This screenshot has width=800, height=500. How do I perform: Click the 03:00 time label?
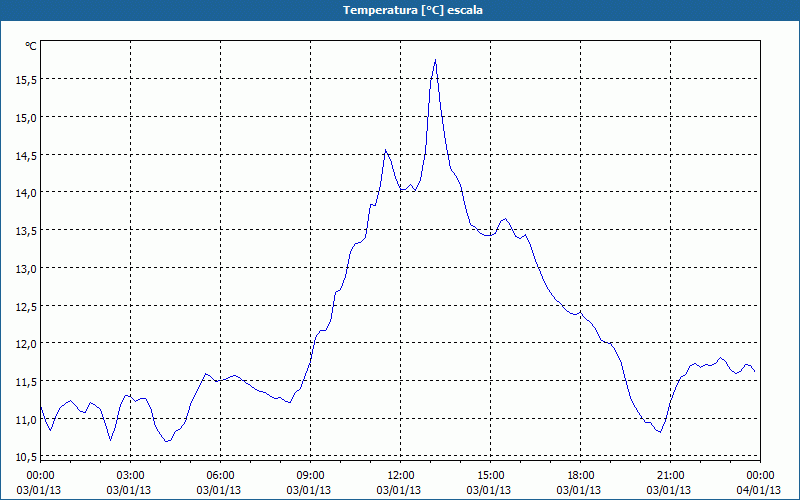coord(130,476)
